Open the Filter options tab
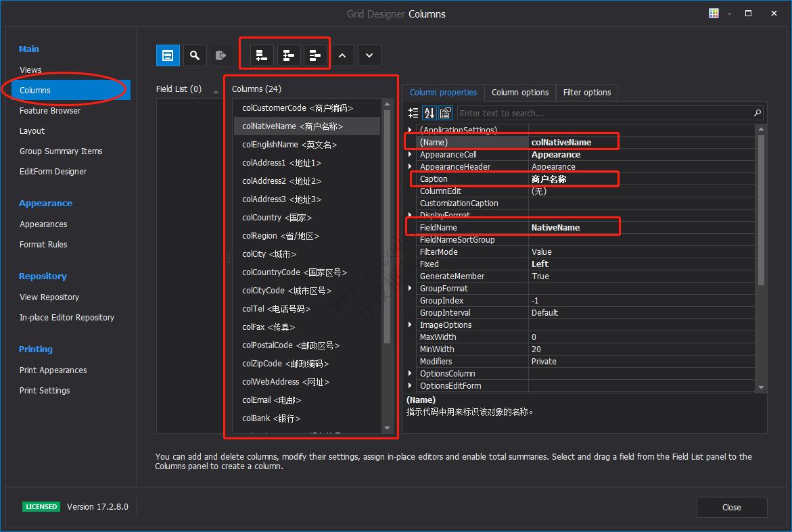The image size is (792, 532). click(586, 93)
